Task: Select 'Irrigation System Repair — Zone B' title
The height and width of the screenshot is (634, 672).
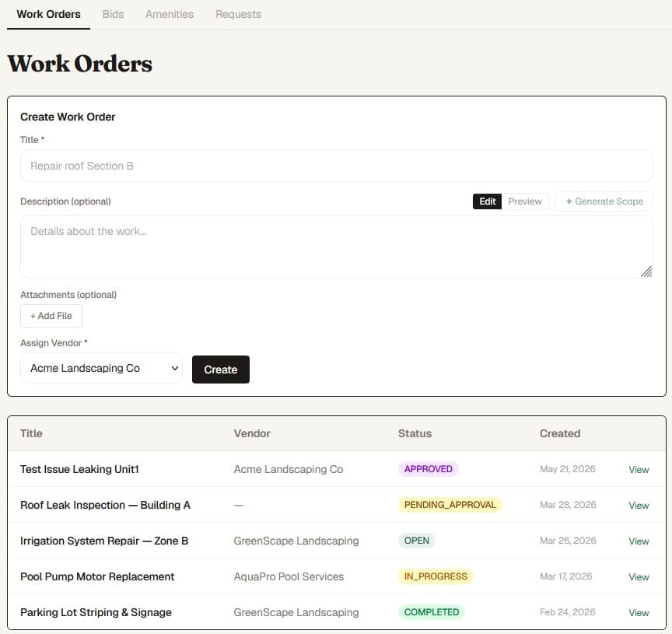Action: click(x=104, y=541)
